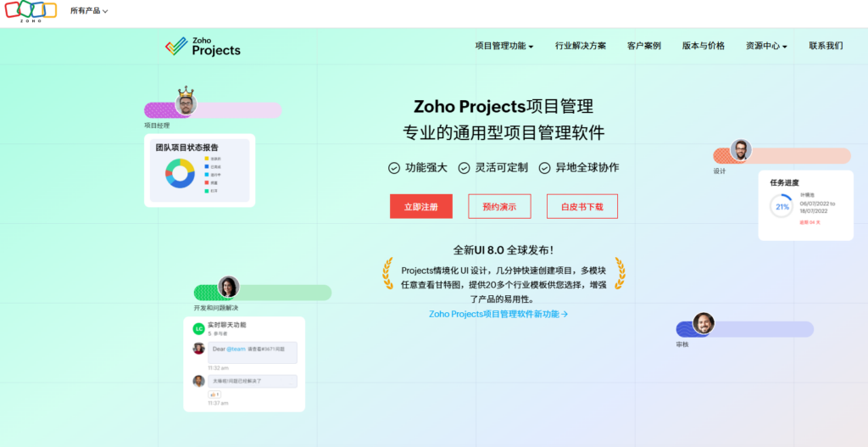
Task: Click the 设计 avatar photo
Action: point(741,150)
